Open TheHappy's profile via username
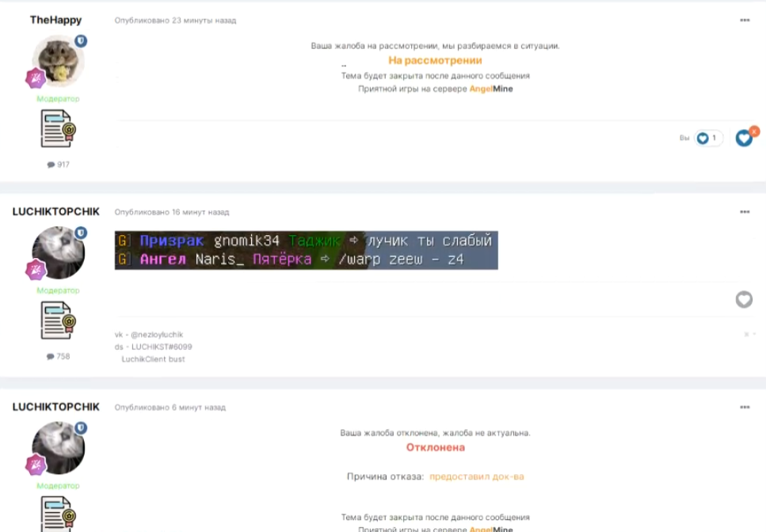The width and height of the screenshot is (766, 532). click(56, 20)
